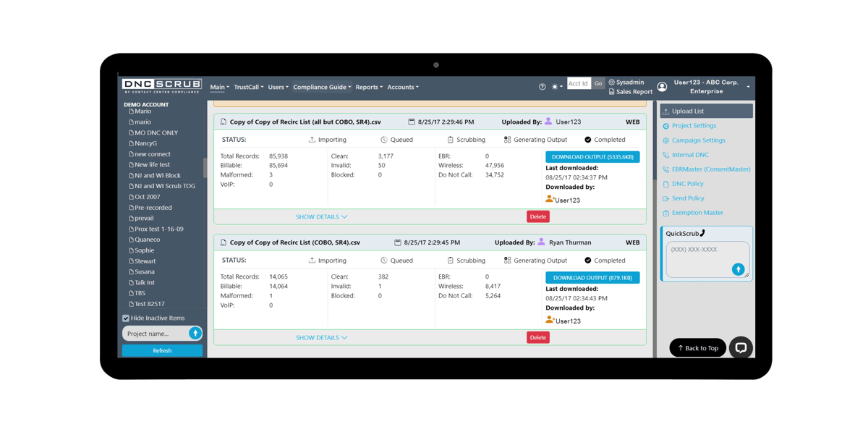Toggle Hide Inactive Items checkbox
The width and height of the screenshot is (868, 427).
tap(126, 318)
